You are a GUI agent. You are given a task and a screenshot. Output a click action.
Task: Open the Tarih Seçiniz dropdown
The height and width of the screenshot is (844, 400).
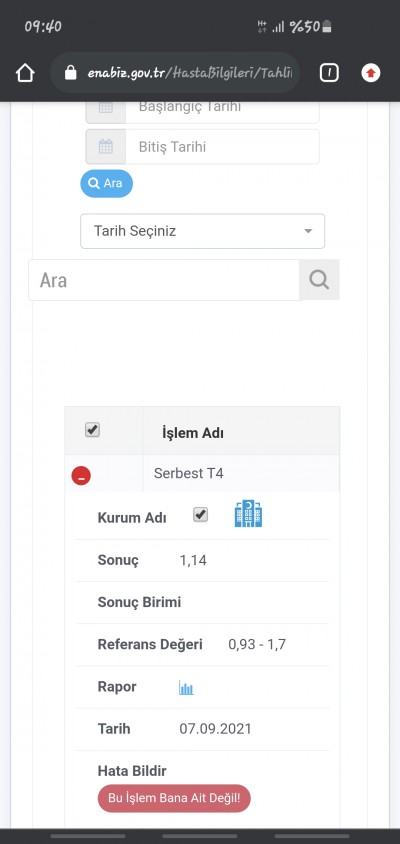202,231
